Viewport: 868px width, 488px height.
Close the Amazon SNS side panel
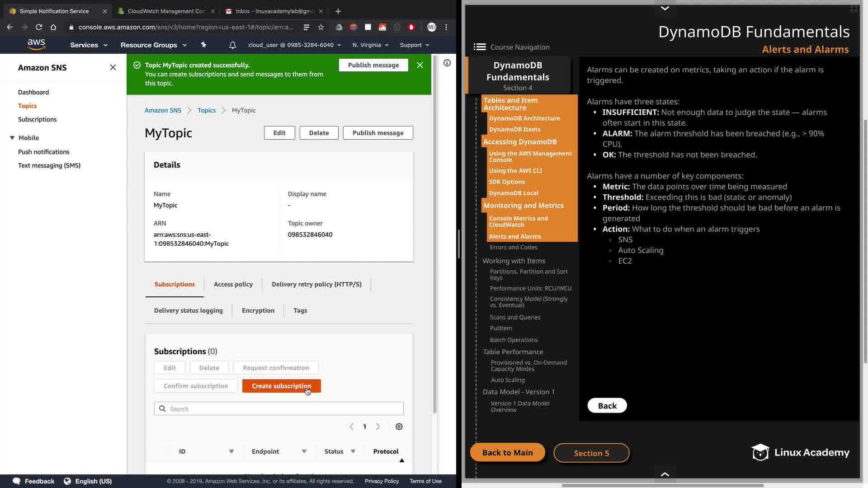pos(113,67)
